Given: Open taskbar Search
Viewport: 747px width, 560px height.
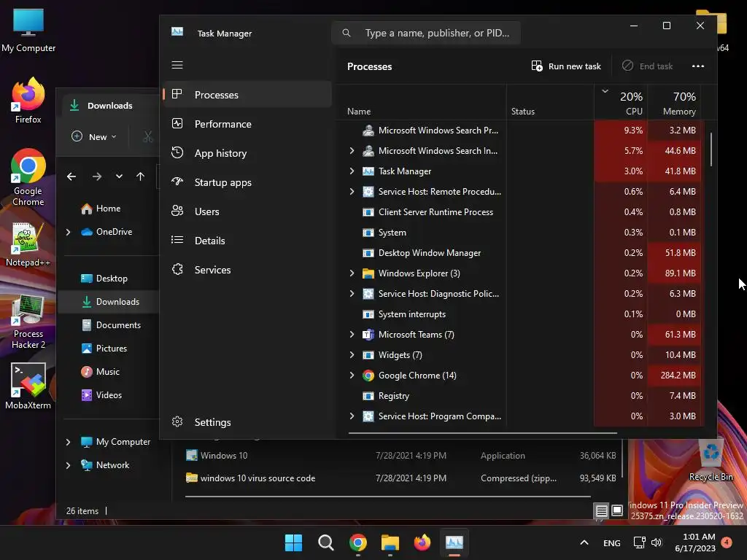Looking at the screenshot, I should tap(326, 542).
